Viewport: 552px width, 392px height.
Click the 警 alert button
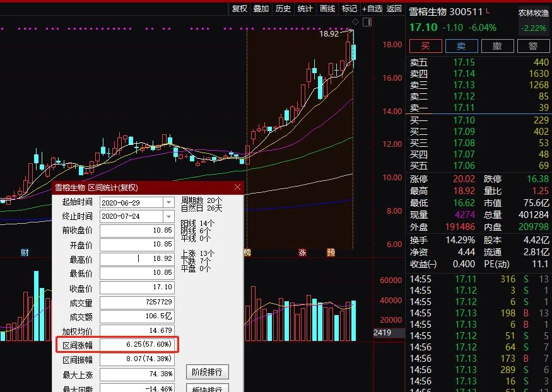[x=533, y=46]
